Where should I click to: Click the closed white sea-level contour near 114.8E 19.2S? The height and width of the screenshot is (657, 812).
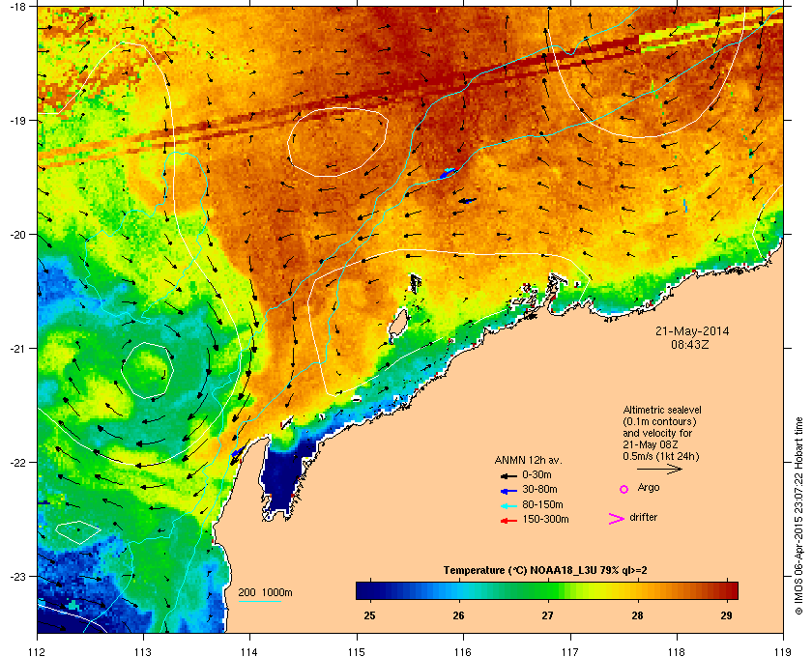point(337,142)
